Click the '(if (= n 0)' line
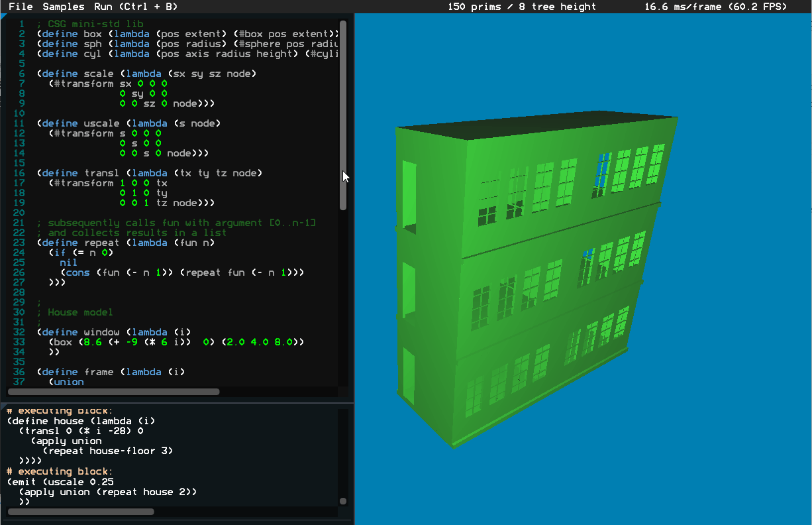The height and width of the screenshot is (525, 812). pos(81,253)
